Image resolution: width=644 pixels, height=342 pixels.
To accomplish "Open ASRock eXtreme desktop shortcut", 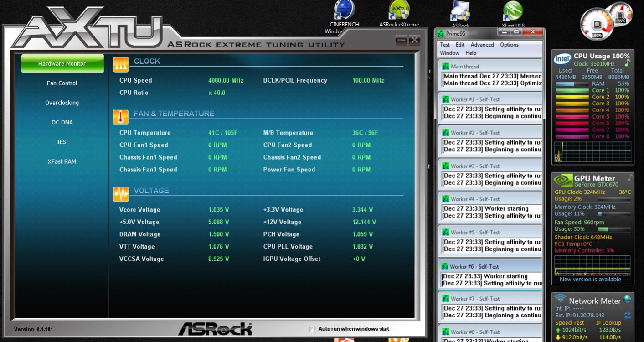I will [399, 14].
